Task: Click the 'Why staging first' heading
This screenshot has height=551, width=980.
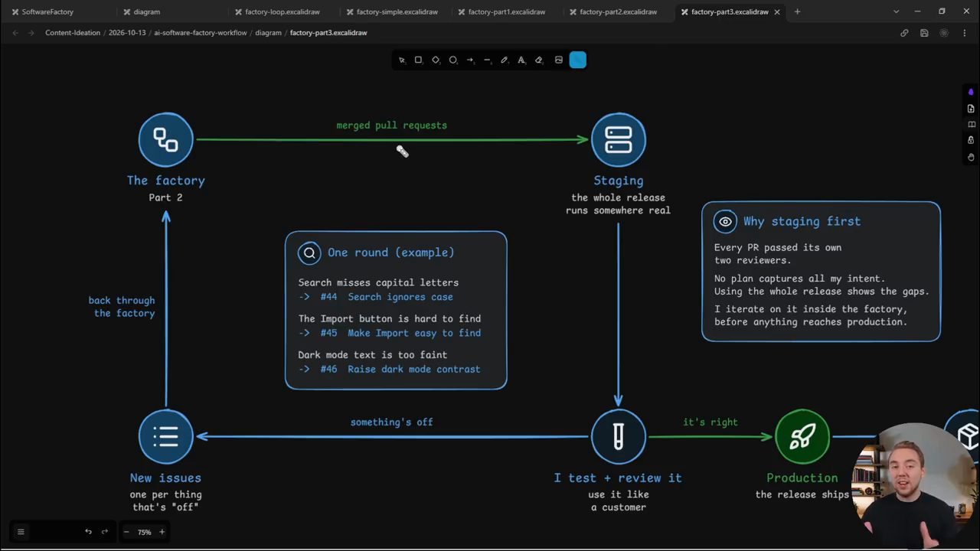Action: [802, 221]
